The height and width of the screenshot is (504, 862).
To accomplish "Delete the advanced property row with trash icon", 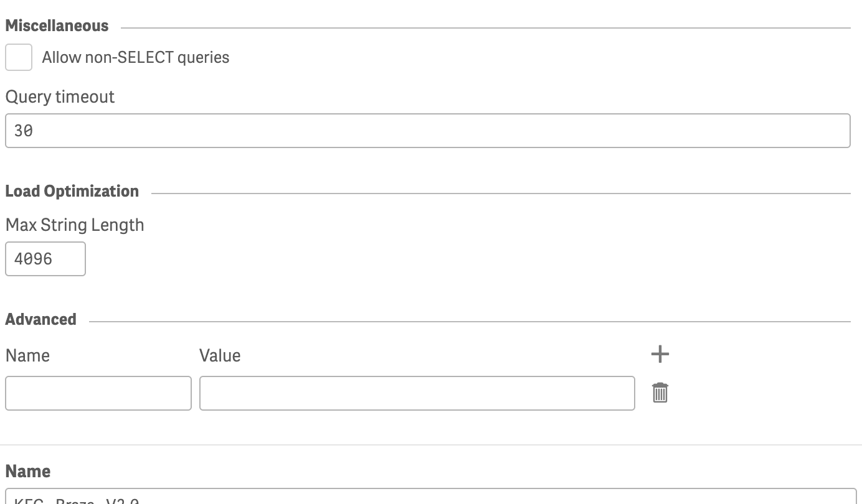I will pyautogui.click(x=660, y=393).
